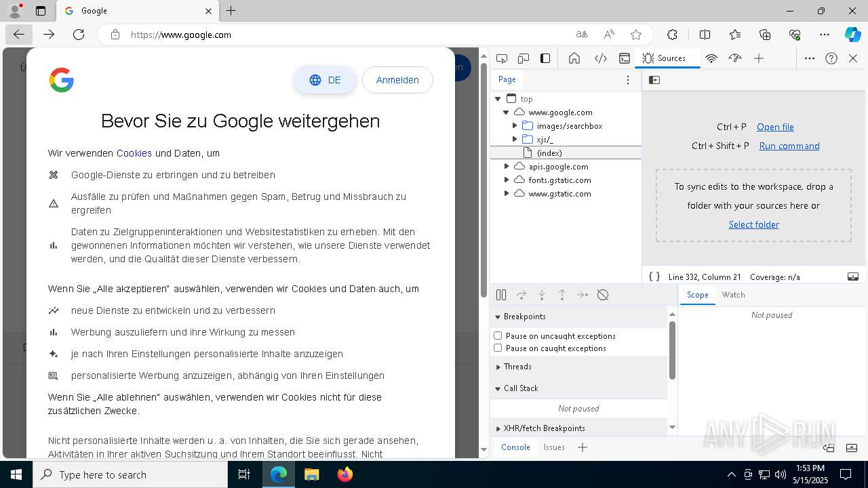This screenshot has height=488, width=868.
Task: Expand the Threads section
Action: (579, 367)
